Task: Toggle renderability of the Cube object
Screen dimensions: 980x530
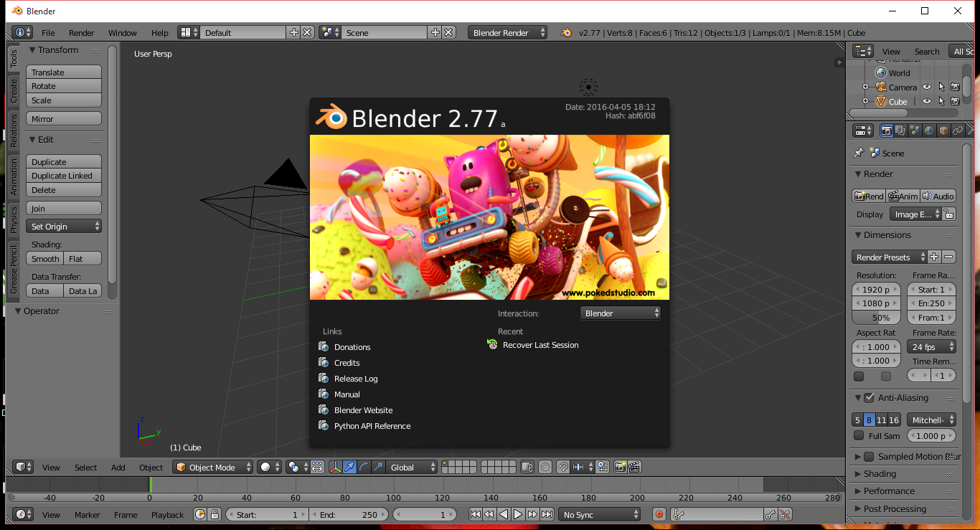Action: pos(955,101)
